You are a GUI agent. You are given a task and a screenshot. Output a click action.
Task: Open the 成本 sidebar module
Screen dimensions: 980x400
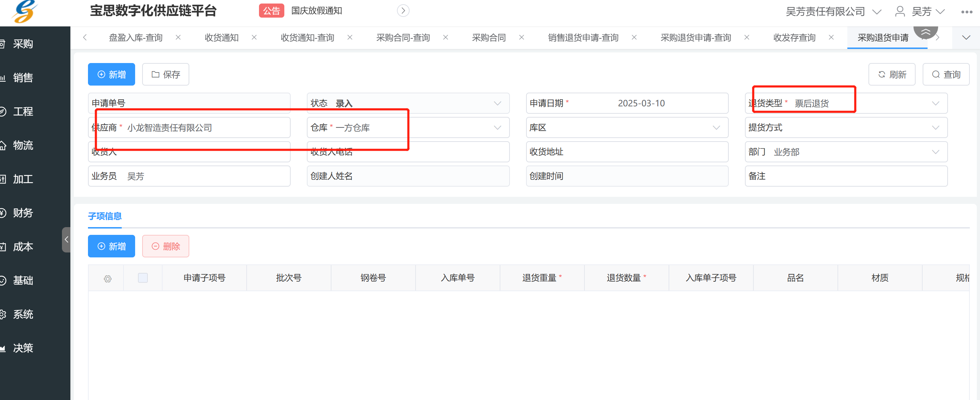click(23, 246)
